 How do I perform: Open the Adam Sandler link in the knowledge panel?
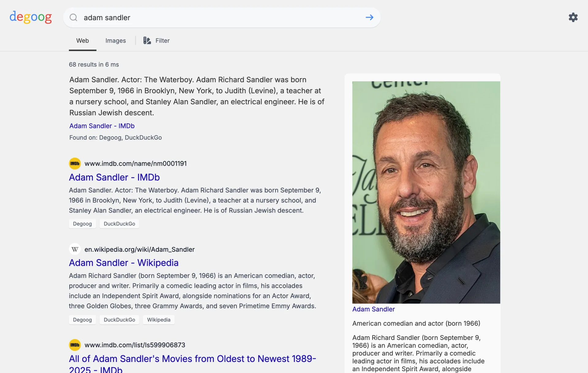point(373,309)
